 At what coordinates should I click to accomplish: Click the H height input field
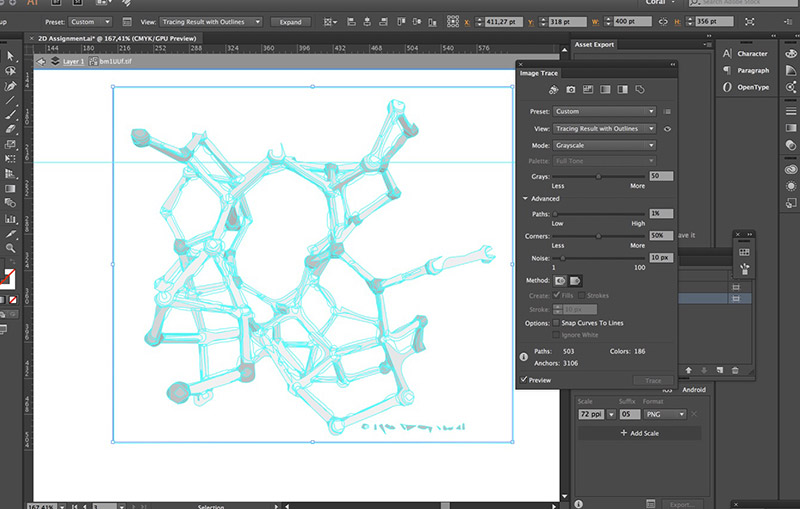[714, 22]
